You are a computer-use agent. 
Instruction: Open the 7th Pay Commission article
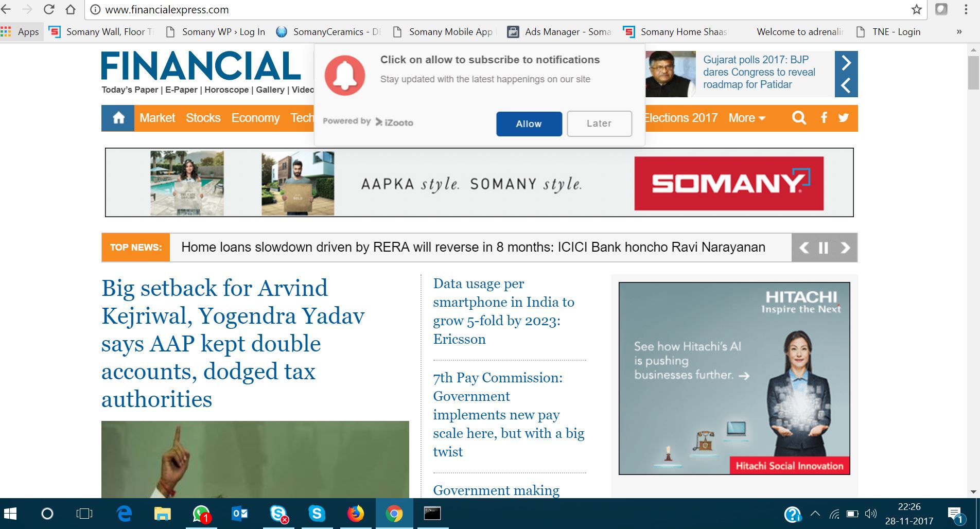tap(509, 415)
